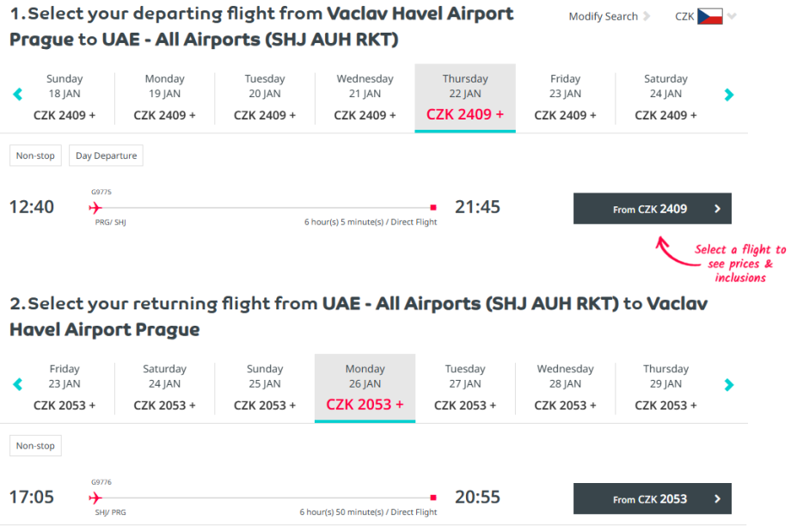The height and width of the screenshot is (532, 791).
Task: Toggle the Day Departure filter
Action: pyautogui.click(x=106, y=156)
